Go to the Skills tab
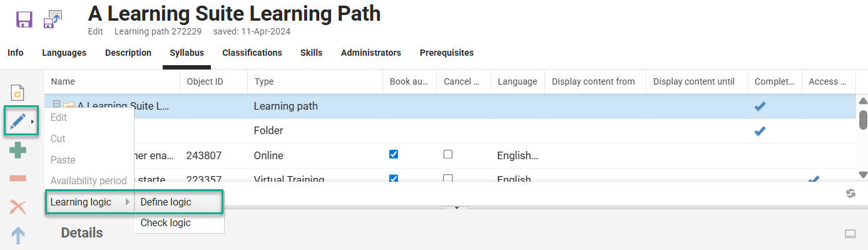Viewport: 868px width, 250px height. coord(311,53)
